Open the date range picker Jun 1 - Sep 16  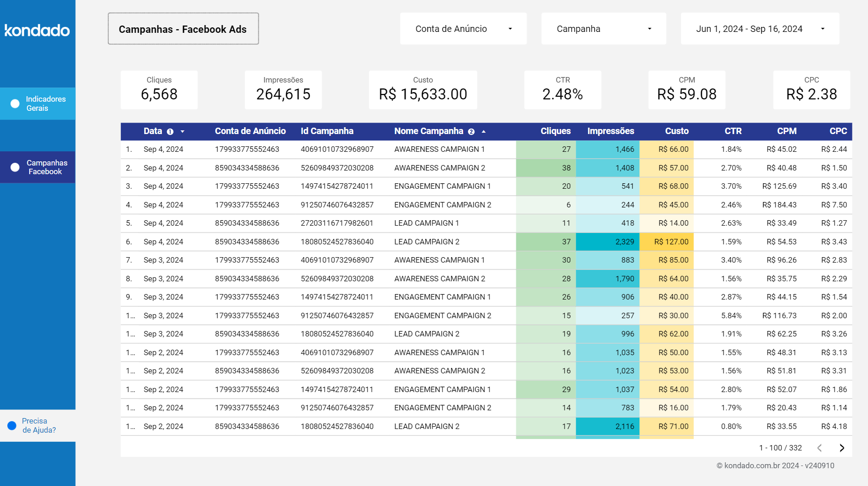pos(759,28)
